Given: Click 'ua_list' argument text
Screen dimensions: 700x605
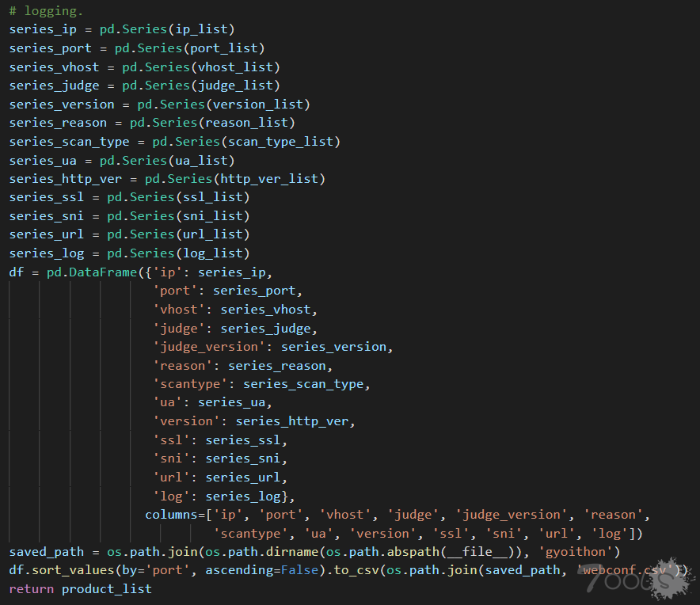Looking at the screenshot, I should (201, 160).
